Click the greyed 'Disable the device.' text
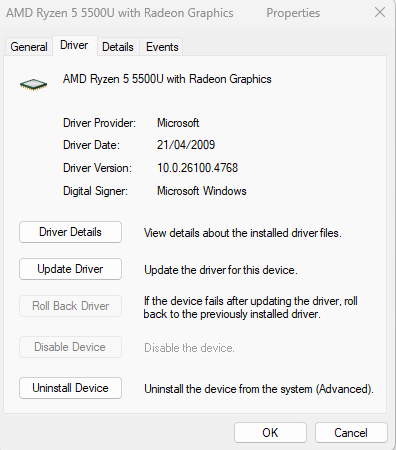 pyautogui.click(x=189, y=348)
